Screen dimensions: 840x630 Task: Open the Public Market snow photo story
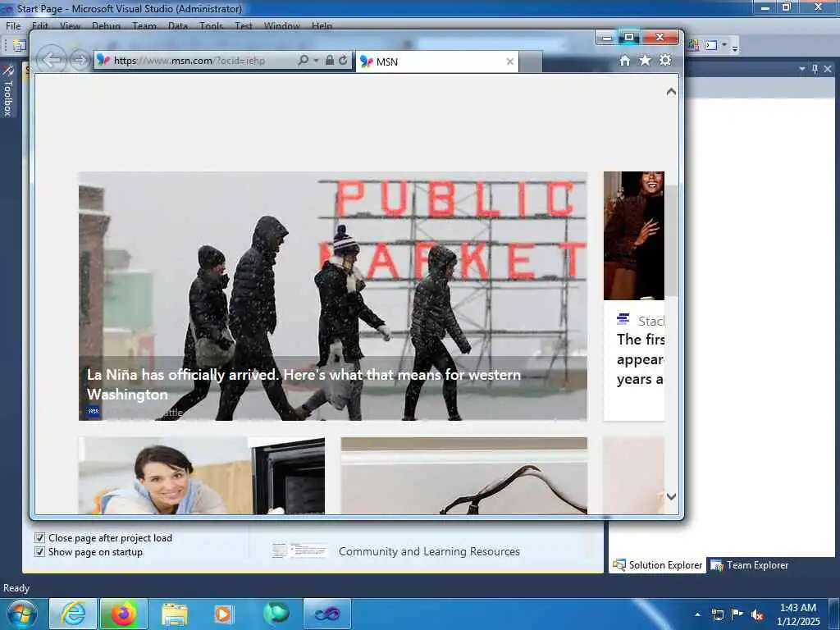tap(333, 295)
